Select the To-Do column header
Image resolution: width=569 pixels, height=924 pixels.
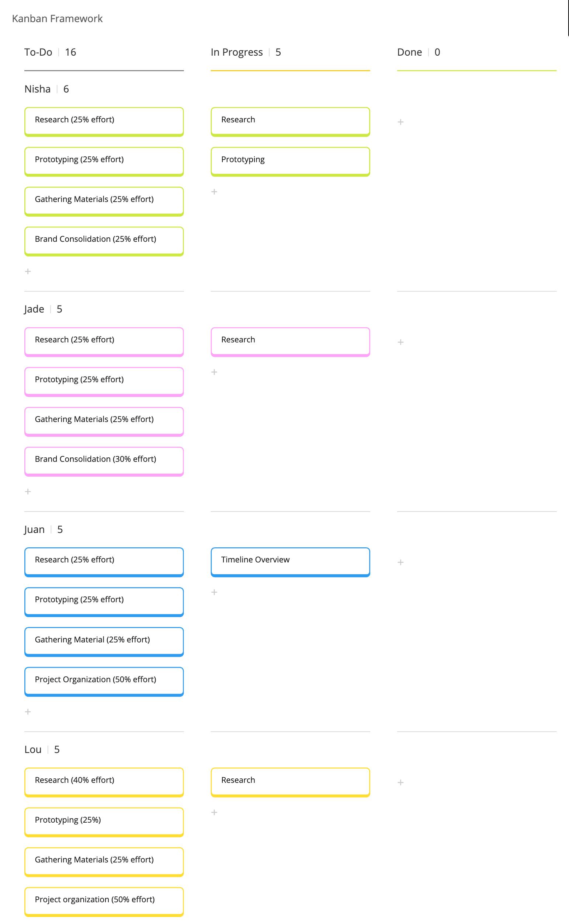(x=38, y=52)
